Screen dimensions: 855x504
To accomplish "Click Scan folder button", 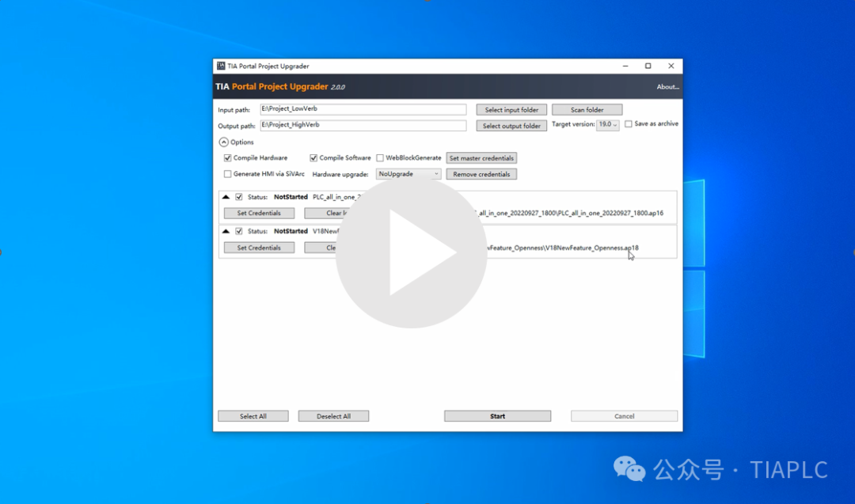I will 587,109.
